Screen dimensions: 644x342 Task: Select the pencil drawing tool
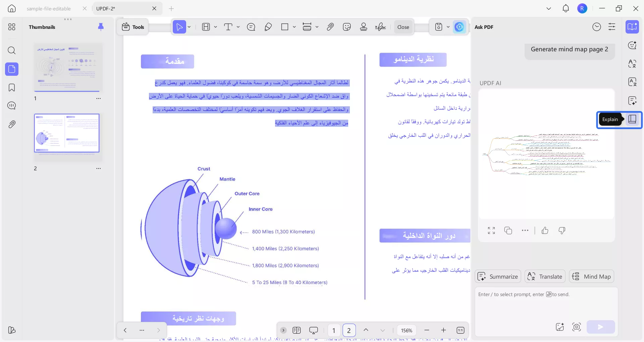[268, 27]
